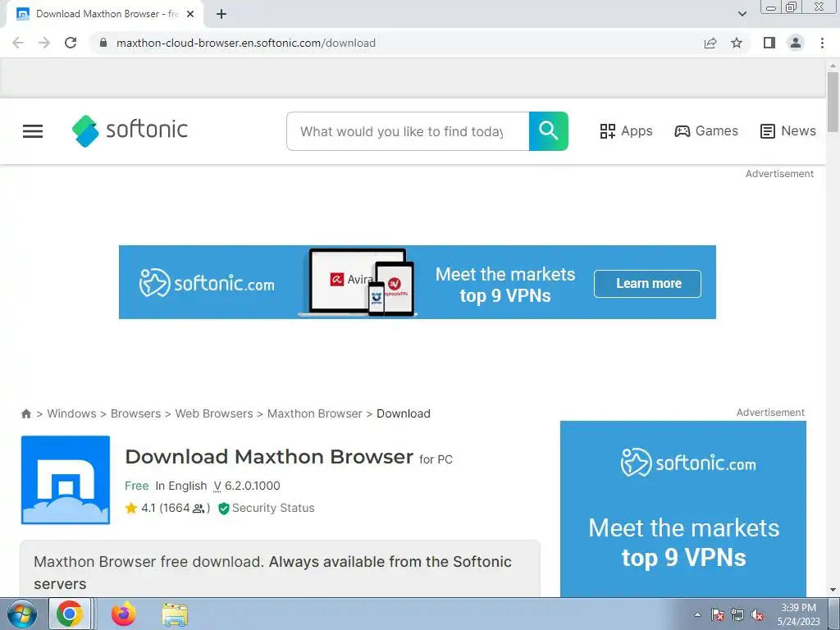Click the users count icon beside 1664

(x=199, y=509)
